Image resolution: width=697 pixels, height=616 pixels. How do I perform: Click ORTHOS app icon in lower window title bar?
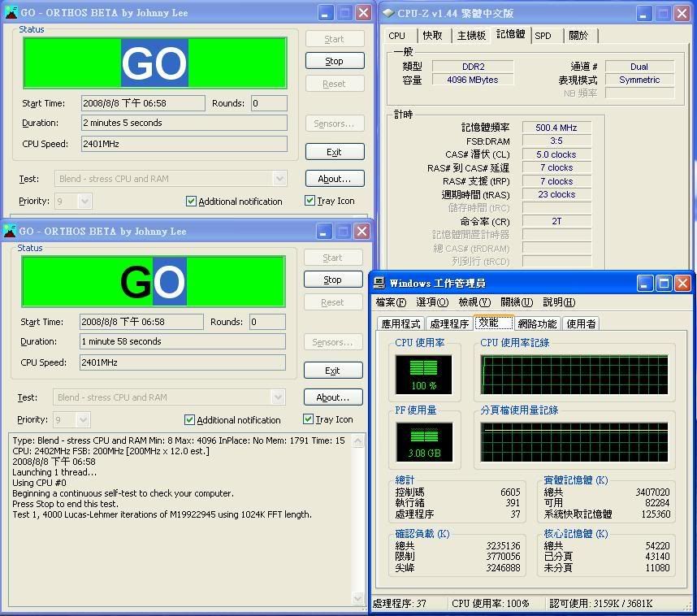pos(9,232)
